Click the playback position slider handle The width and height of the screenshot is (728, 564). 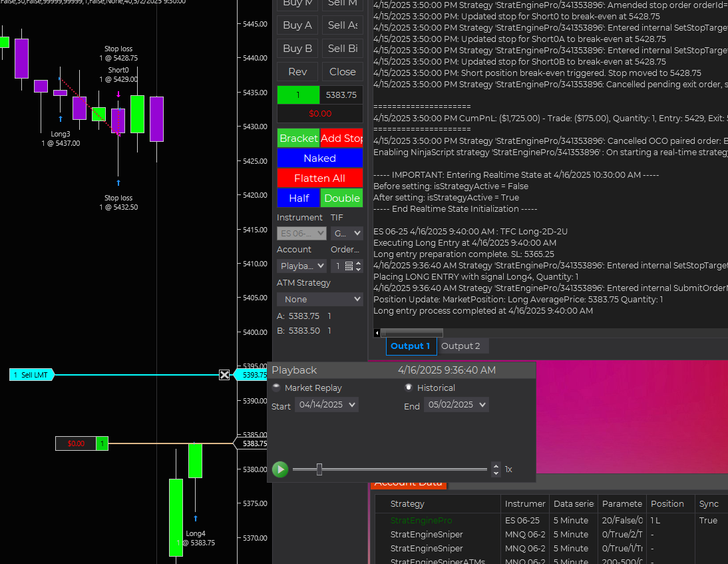[319, 469]
